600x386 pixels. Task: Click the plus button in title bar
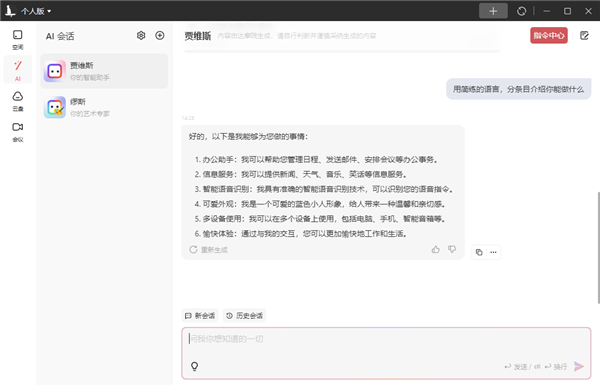tap(493, 11)
